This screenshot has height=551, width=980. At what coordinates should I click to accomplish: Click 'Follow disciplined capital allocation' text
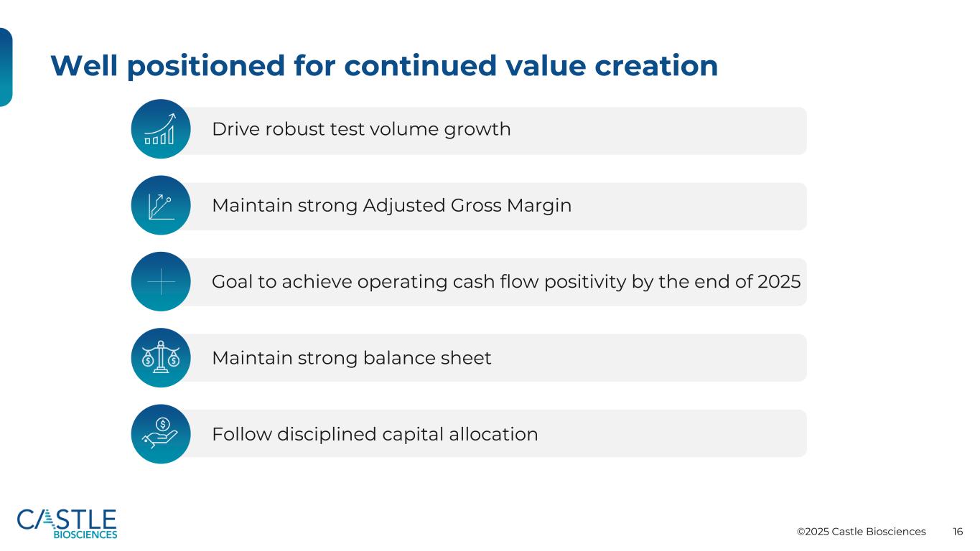coord(374,434)
